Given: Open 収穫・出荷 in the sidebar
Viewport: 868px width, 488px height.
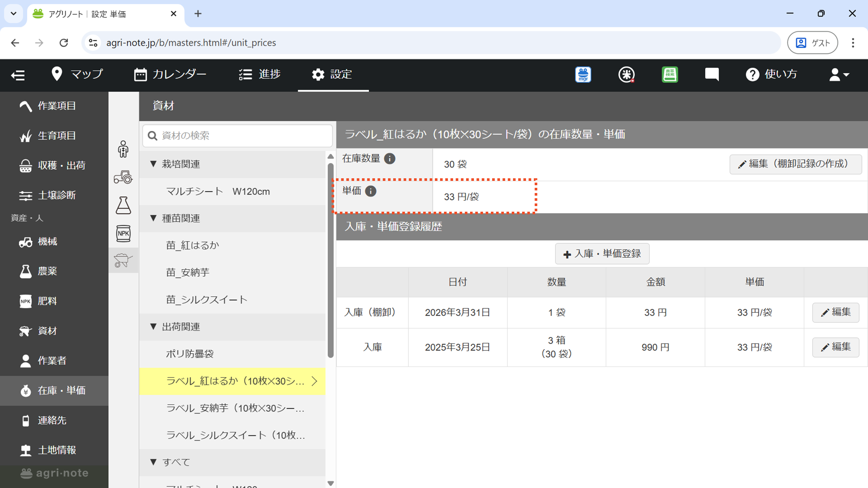Looking at the screenshot, I should tap(54, 165).
